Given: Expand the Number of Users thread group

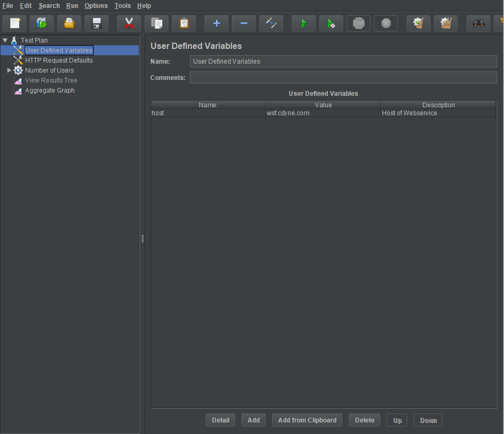Looking at the screenshot, I should [x=9, y=70].
